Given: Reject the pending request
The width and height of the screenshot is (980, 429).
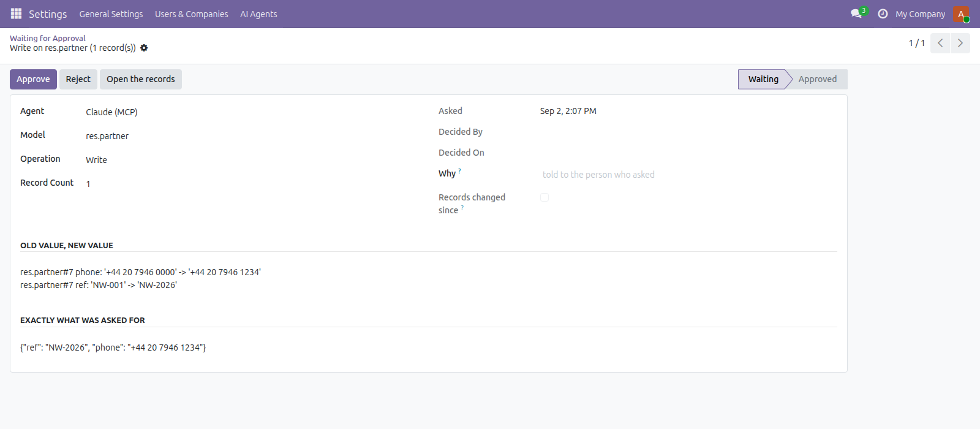Looking at the screenshot, I should [x=78, y=79].
